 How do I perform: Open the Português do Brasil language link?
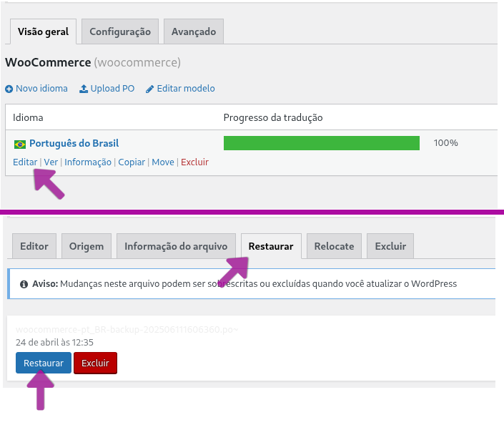[x=74, y=143]
